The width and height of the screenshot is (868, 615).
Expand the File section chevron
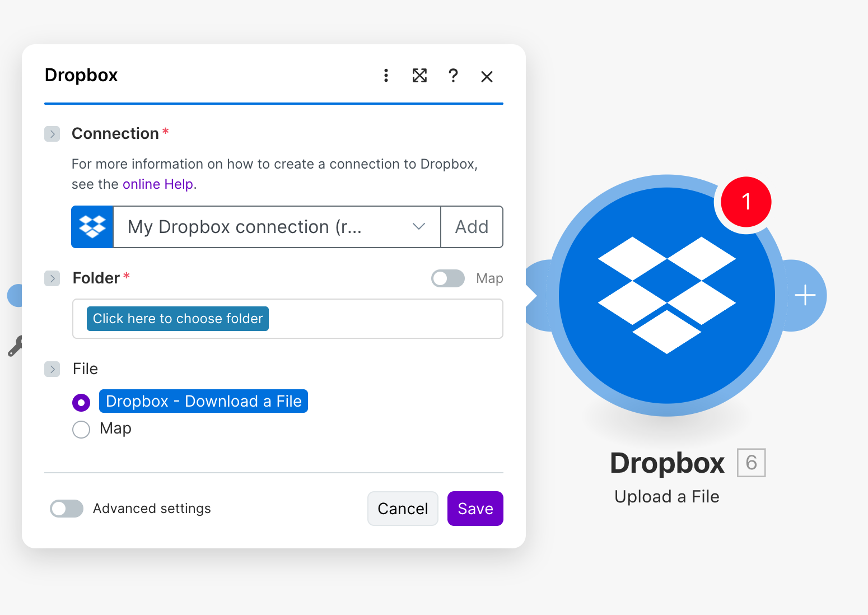click(x=52, y=369)
